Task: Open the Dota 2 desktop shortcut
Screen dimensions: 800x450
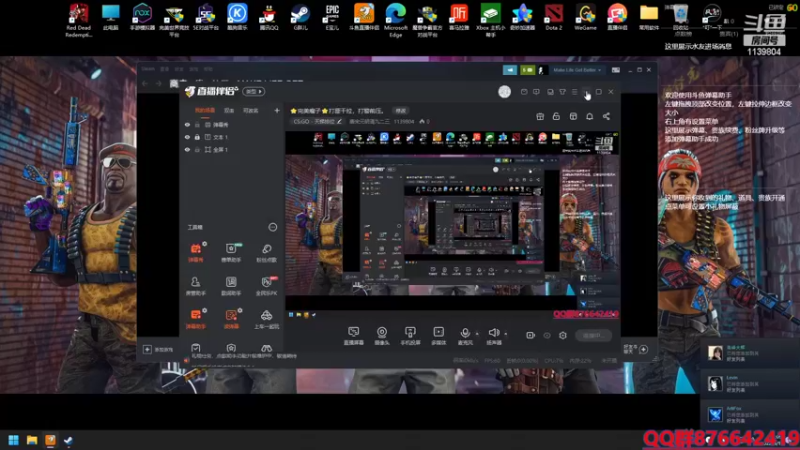Action: 554,16
